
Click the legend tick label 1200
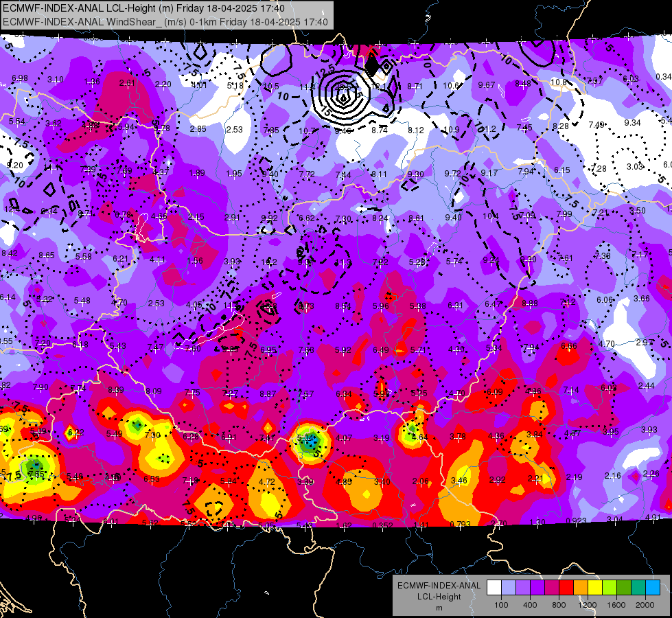point(587,605)
